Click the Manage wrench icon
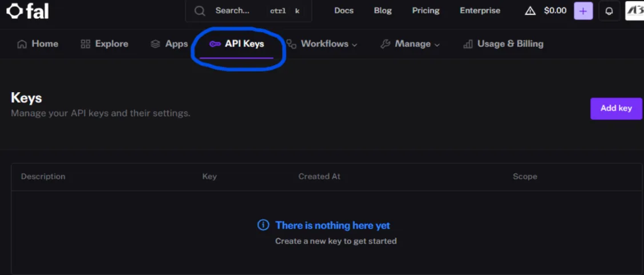 (385, 44)
